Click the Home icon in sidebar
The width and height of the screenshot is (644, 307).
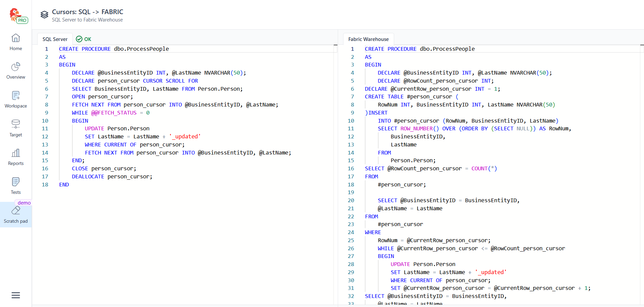point(16,38)
